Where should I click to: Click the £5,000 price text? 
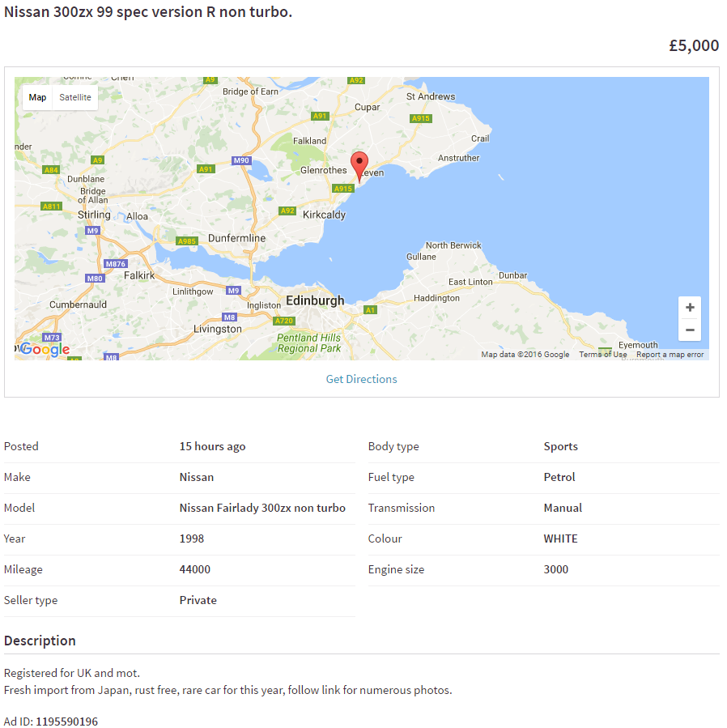point(694,45)
